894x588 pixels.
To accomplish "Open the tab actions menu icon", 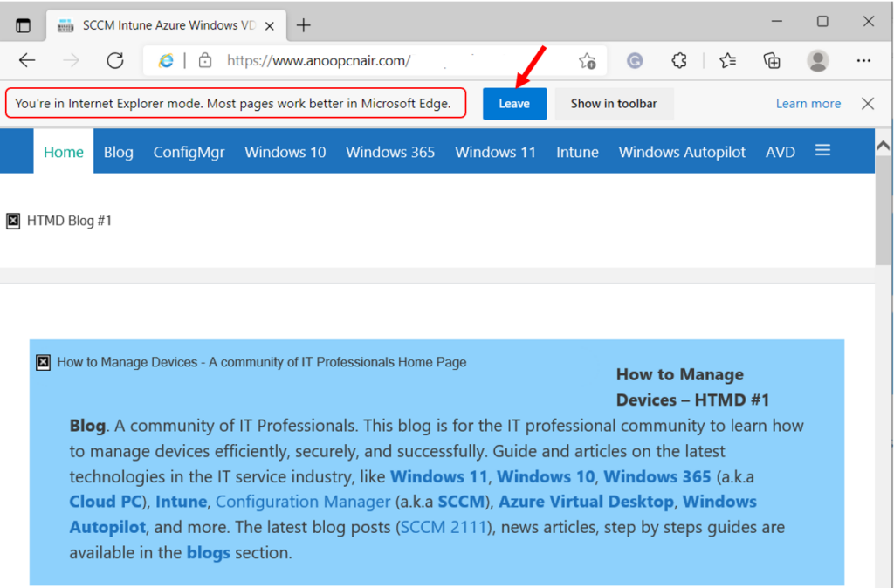I will (x=23, y=25).
